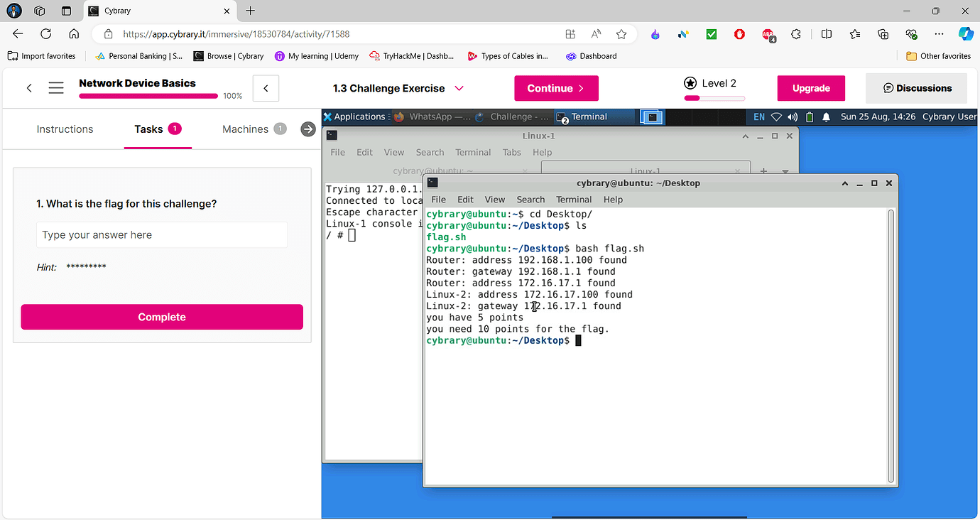980x520 pixels.
Task: Open the Terminal menu in the Desktop terminal
Action: point(573,200)
